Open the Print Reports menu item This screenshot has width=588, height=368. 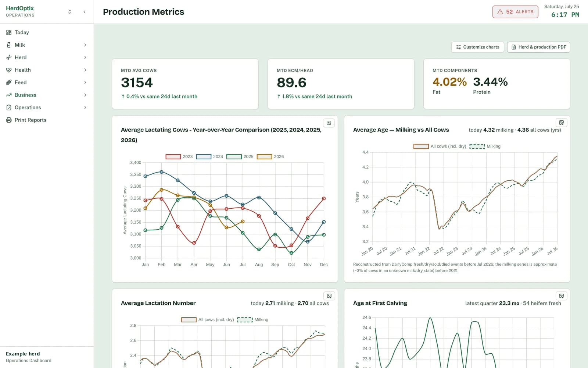(47, 120)
